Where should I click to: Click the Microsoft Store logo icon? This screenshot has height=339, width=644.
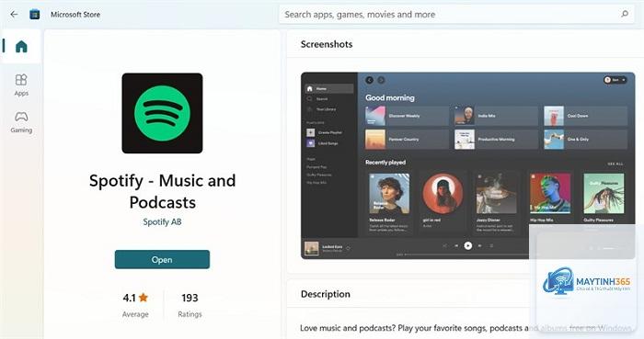tap(35, 15)
